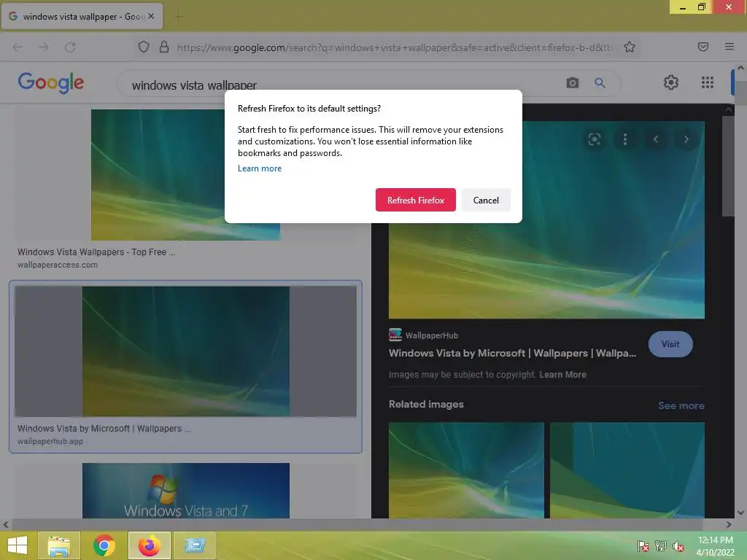This screenshot has height=560, width=747.
Task: Close the windows vista wallpaper tab
Action: [151, 16]
